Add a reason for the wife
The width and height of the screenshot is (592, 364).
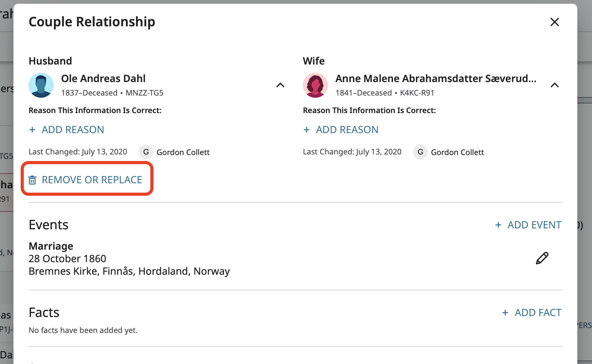coord(347,130)
